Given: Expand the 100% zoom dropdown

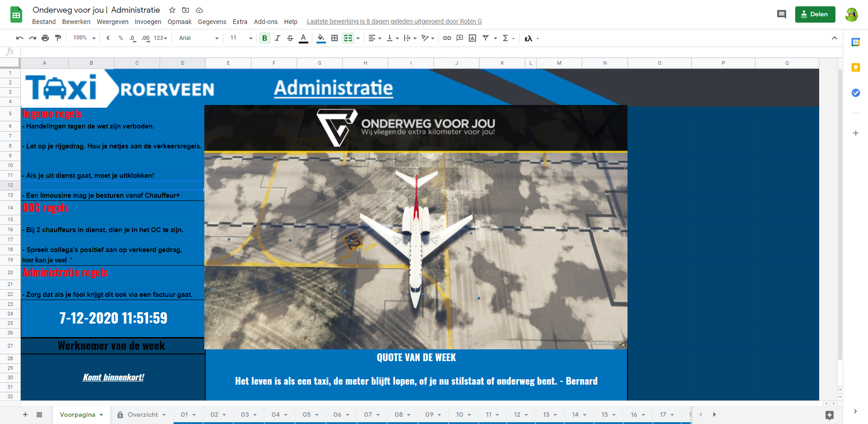Looking at the screenshot, I should pos(85,38).
